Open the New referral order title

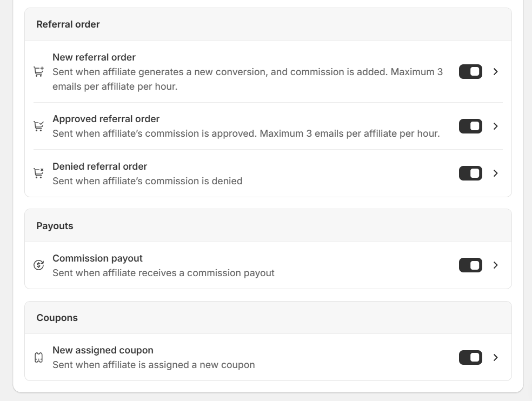point(94,57)
